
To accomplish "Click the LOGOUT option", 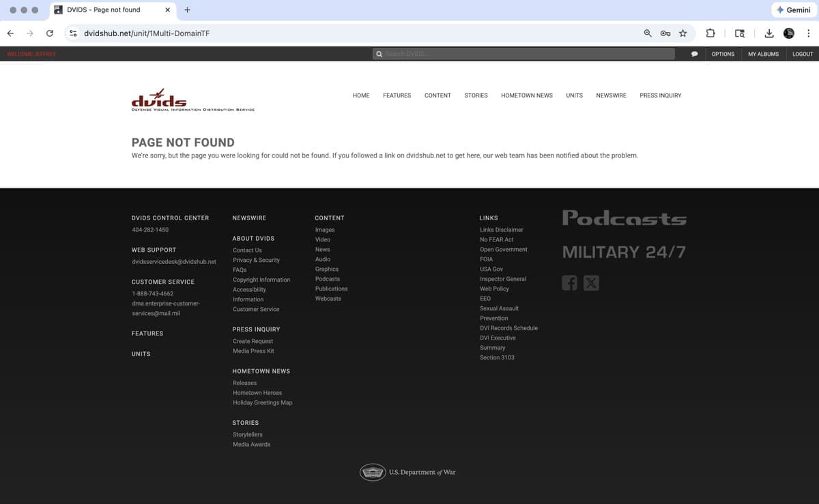I will pyautogui.click(x=803, y=54).
